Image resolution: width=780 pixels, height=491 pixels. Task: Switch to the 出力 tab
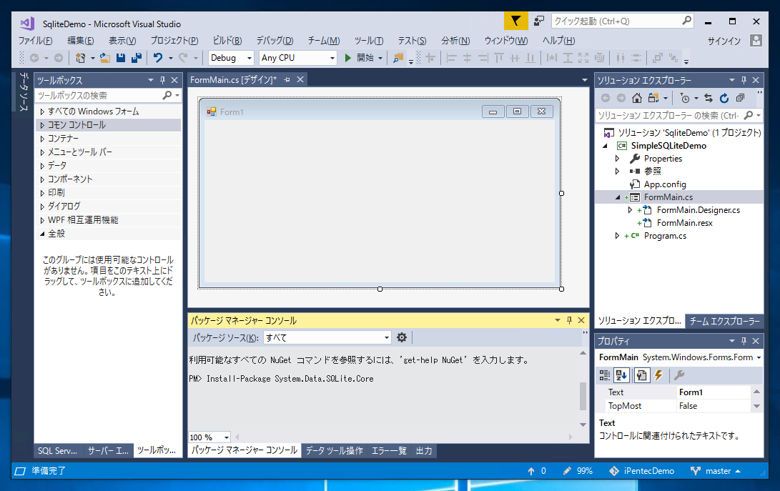click(x=424, y=451)
